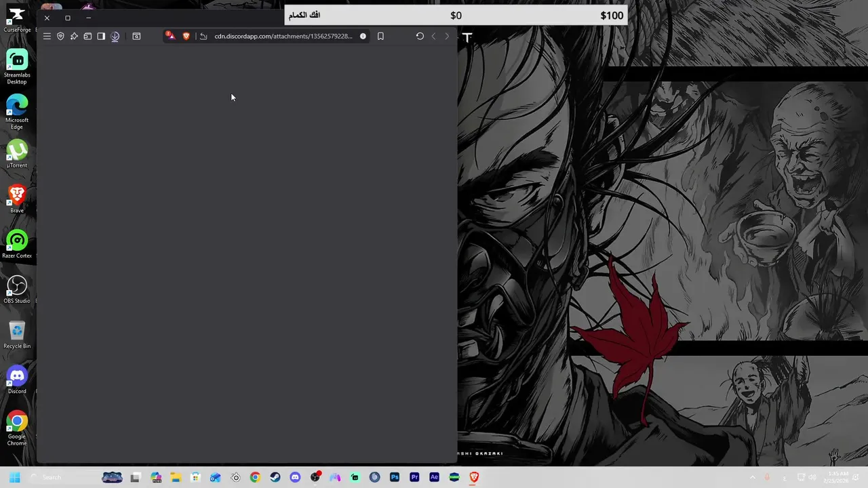Open the notification center icon
Image resolution: width=868 pixels, height=488 pixels.
(x=856, y=477)
